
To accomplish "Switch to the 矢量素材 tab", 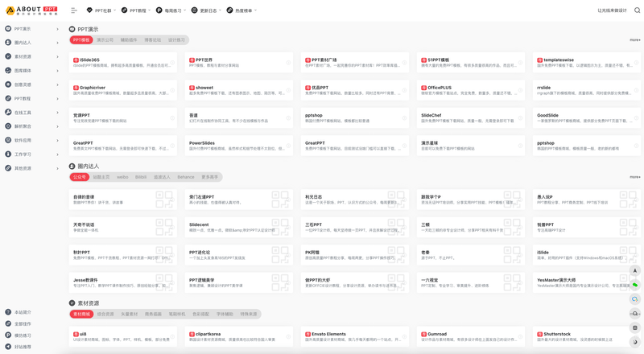I will pyautogui.click(x=130, y=314).
